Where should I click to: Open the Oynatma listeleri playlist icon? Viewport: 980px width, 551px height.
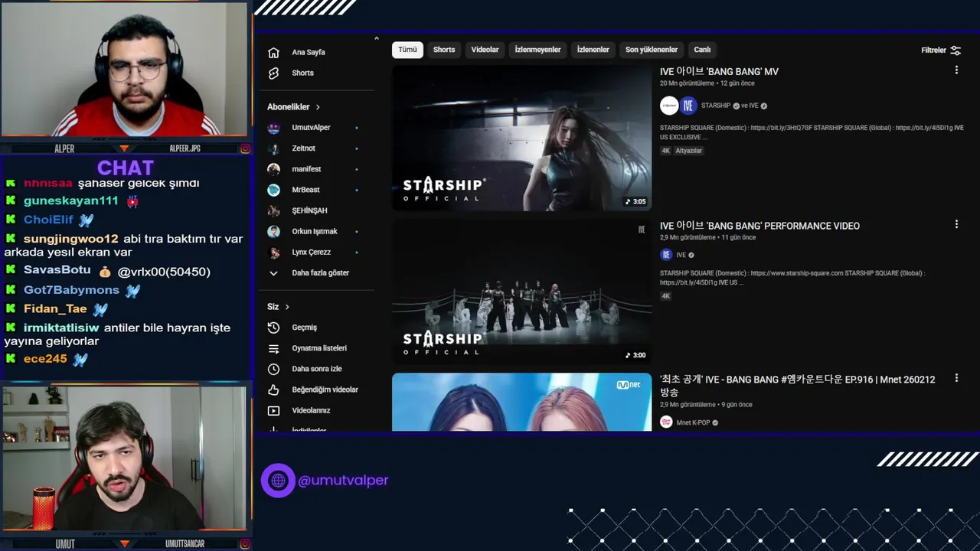(x=273, y=348)
